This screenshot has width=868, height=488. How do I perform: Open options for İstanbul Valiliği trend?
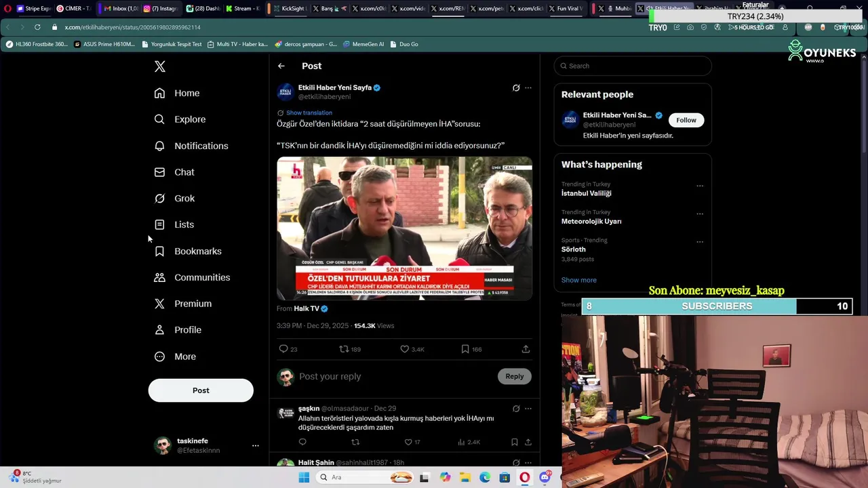click(x=700, y=186)
